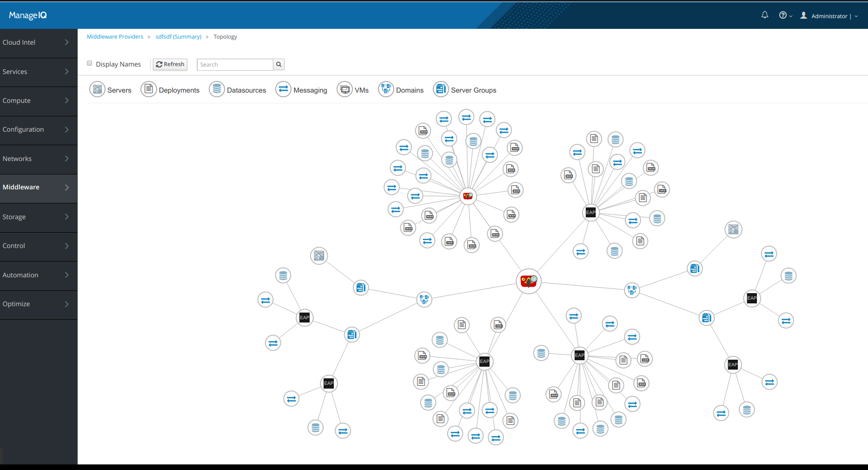Click the Server Groups legend icon
868x470 pixels.
[441, 89]
